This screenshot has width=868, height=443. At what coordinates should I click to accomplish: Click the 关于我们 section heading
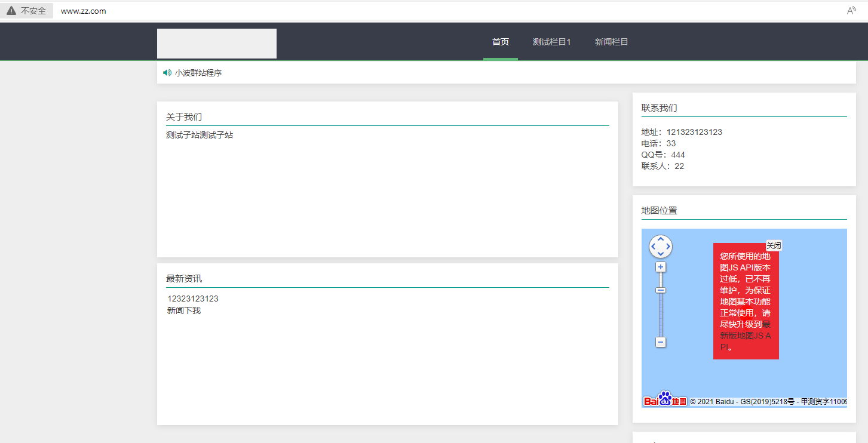184,117
